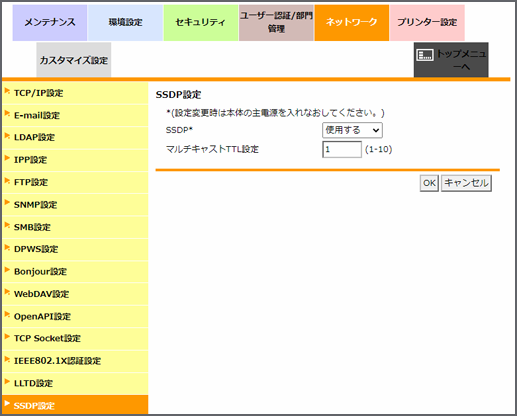Viewport: 517px width, 416px height.
Task: Open E-mail設定 in the sidebar
Action: [75, 115]
